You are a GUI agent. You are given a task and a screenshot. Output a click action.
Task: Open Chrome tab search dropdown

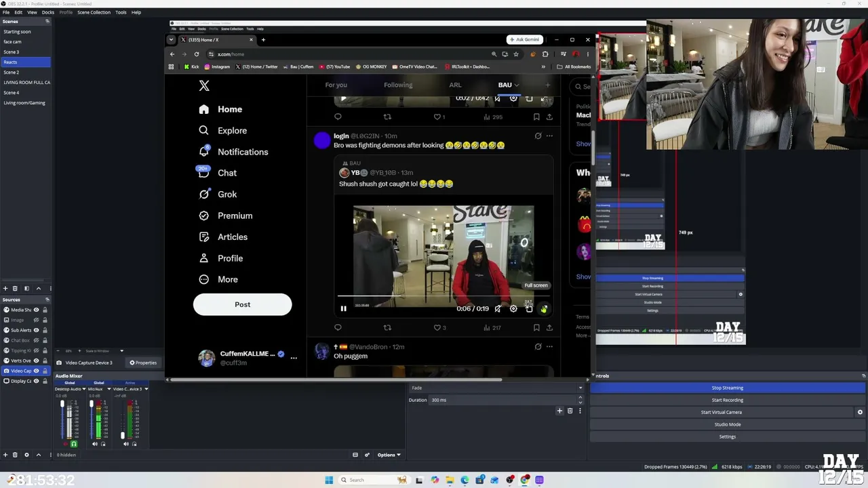[172, 39]
